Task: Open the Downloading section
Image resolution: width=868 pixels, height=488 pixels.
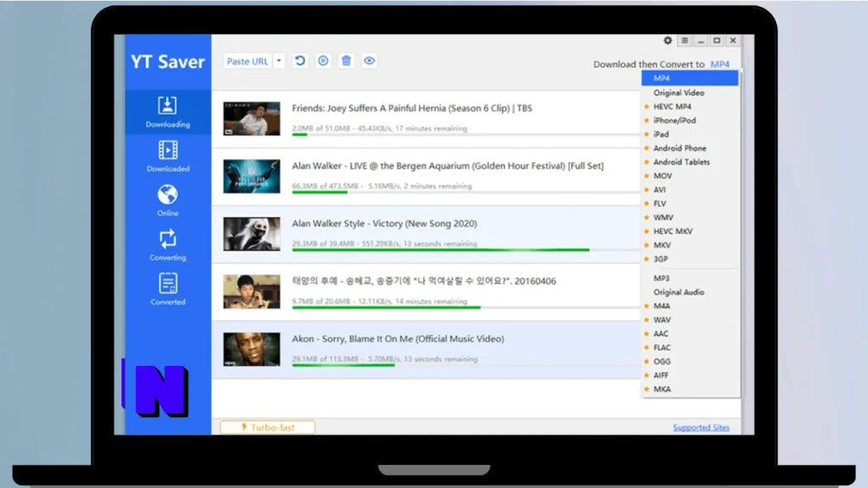Action: click(168, 113)
